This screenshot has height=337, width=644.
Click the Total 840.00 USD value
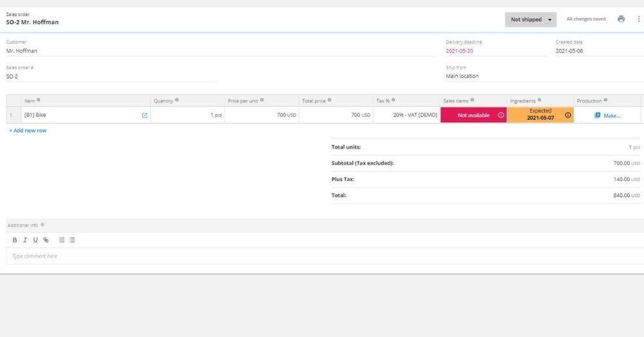627,196
